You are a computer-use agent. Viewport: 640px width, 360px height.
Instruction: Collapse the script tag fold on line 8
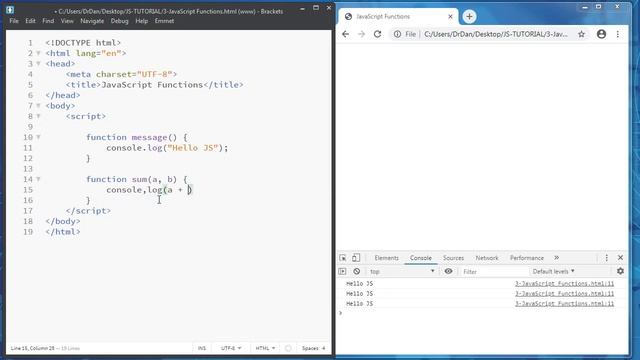point(38,116)
